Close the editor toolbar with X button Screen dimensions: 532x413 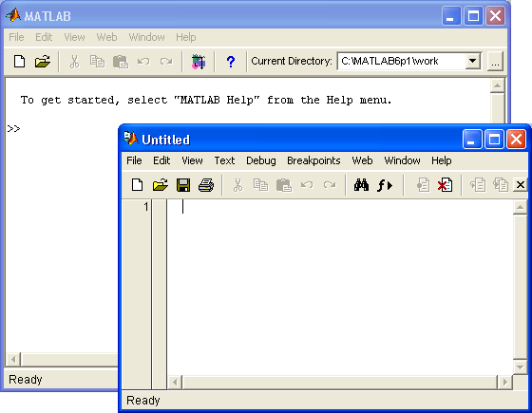coord(521,185)
